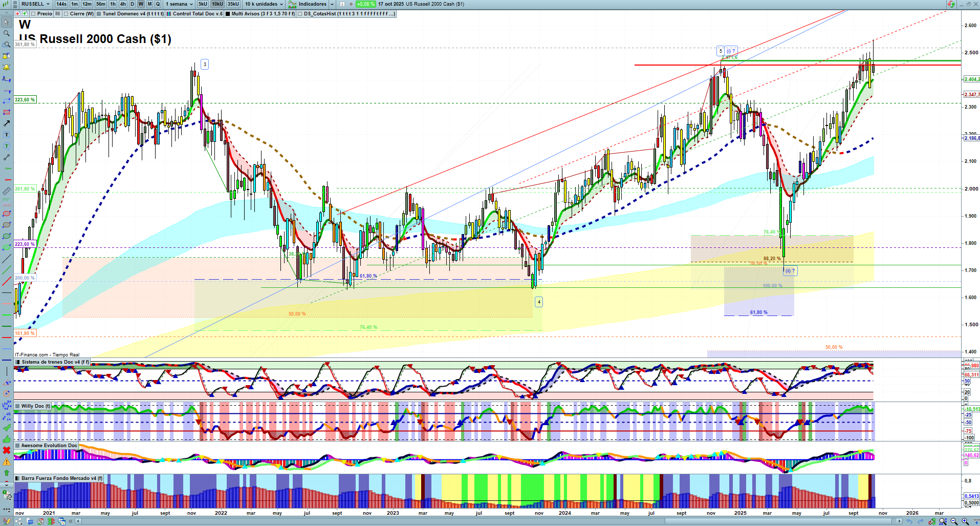The image size is (980, 526).
Task: Click the red X delete icon
Action: pyautogui.click(x=7, y=450)
